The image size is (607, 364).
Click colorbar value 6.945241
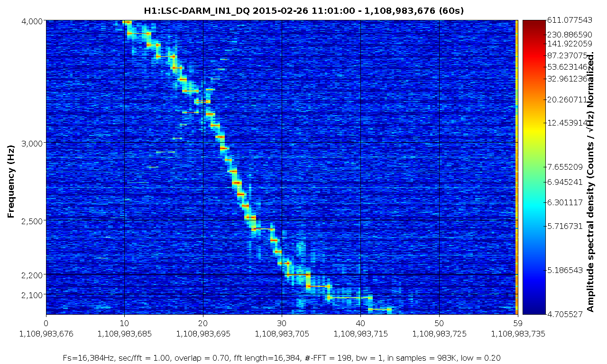point(565,182)
